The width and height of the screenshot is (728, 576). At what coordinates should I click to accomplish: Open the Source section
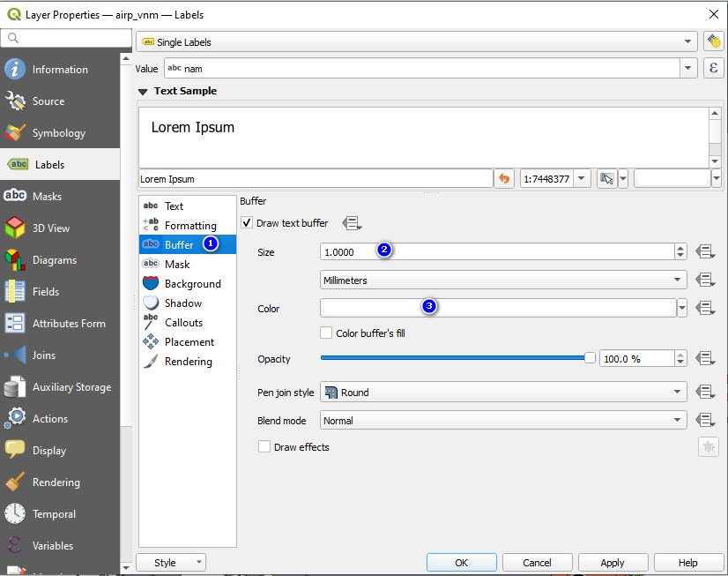tap(60, 101)
